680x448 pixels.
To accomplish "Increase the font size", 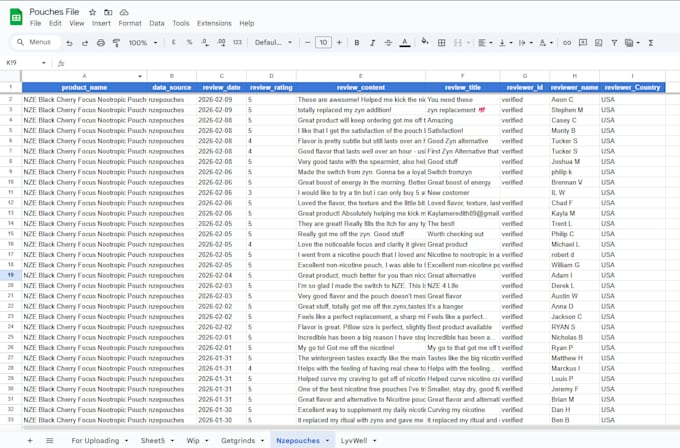I will click(339, 43).
